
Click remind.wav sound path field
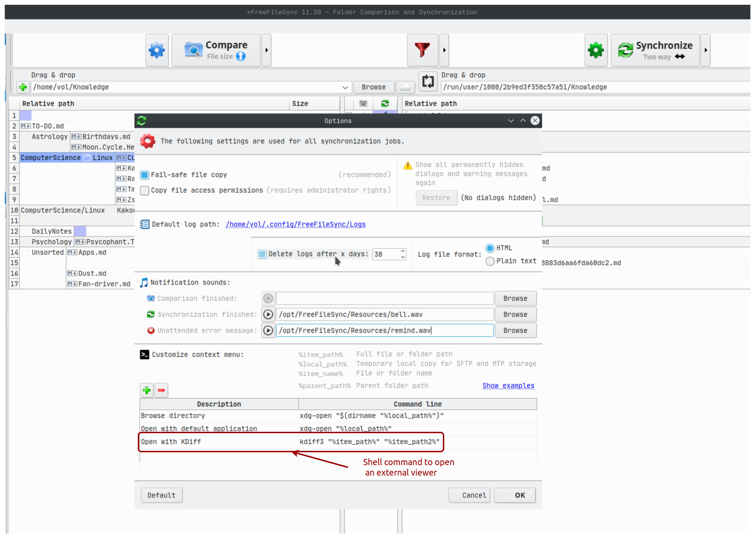pos(385,331)
